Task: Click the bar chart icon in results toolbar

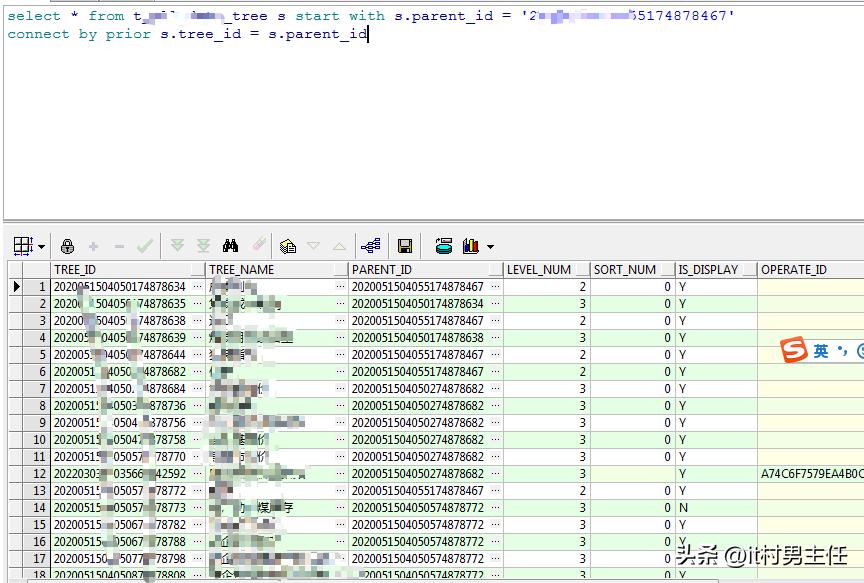Action: [x=471, y=246]
